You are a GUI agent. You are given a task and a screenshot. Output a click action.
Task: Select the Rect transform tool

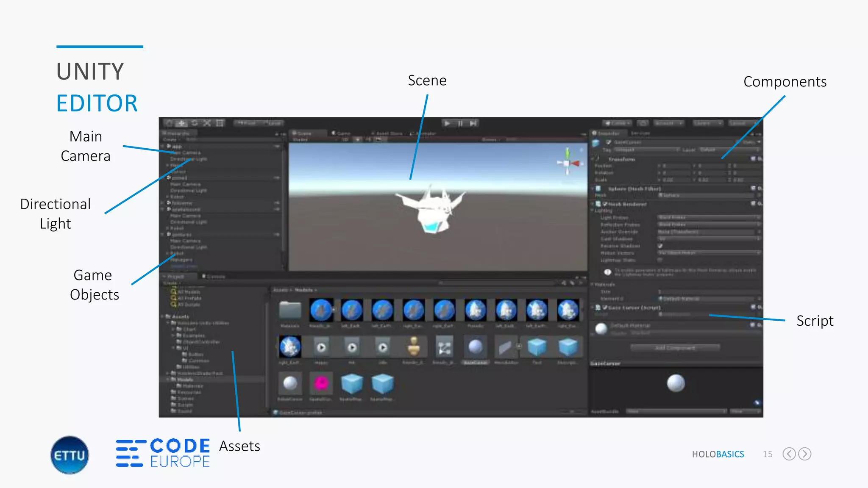[x=220, y=123]
